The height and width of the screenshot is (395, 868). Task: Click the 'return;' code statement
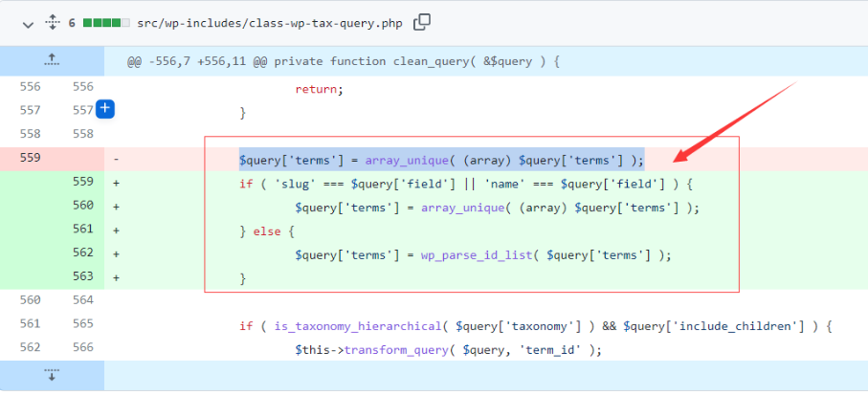click(x=320, y=89)
